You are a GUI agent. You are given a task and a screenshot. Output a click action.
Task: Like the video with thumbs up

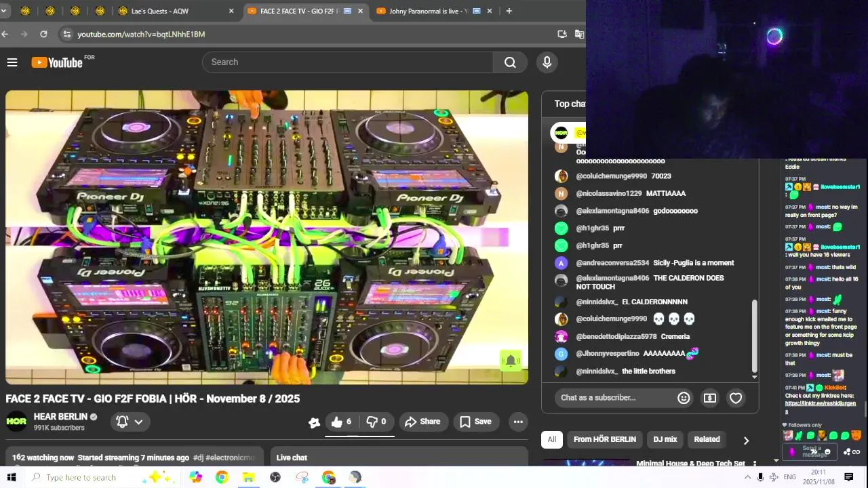(x=341, y=422)
